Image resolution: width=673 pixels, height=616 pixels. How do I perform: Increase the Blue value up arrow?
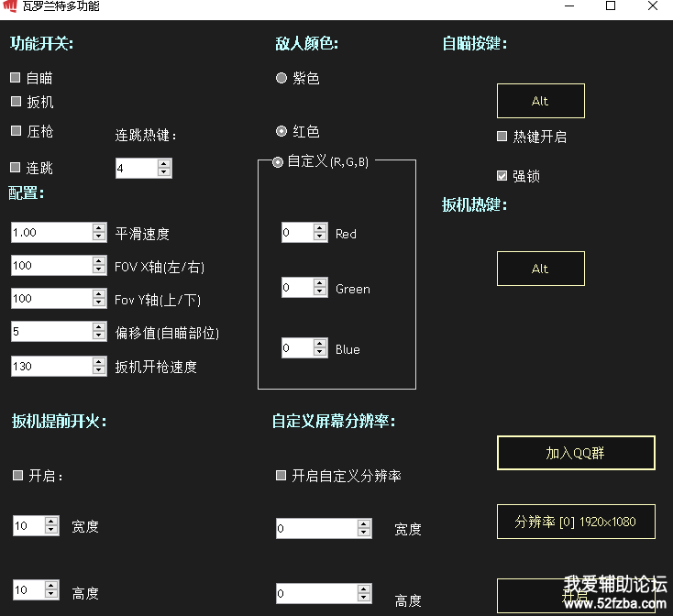320,343
